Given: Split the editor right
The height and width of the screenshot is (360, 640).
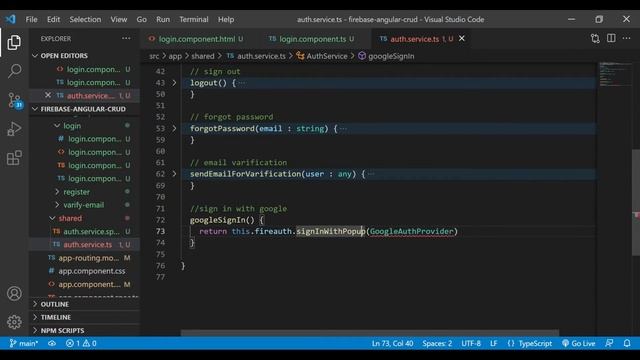Looking at the screenshot, I should (611, 38).
